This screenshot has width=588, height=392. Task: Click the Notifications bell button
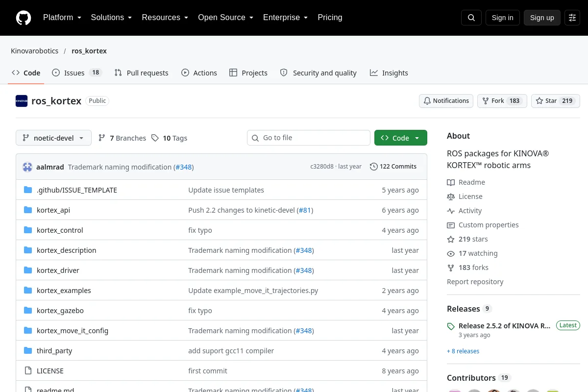(446, 101)
